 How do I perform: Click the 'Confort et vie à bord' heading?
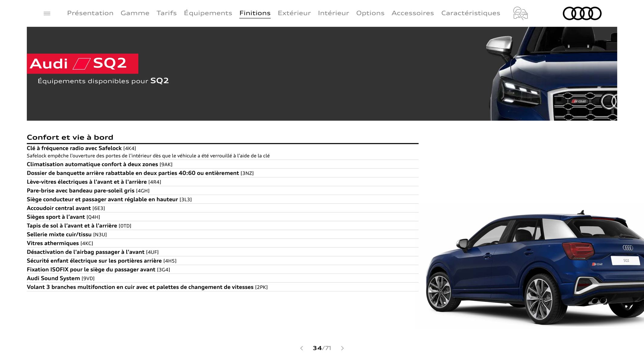70,137
